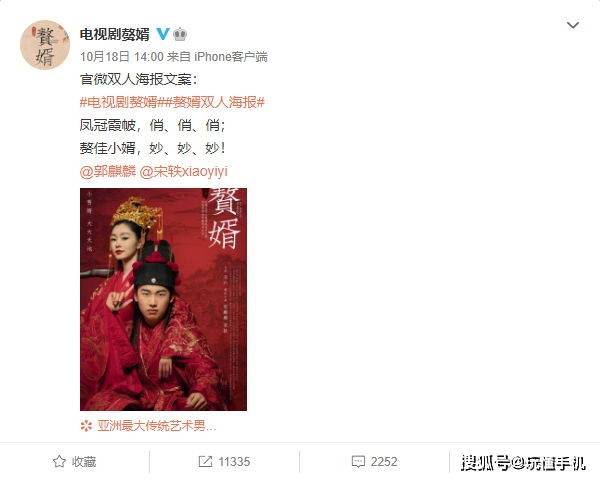Click the repost count 11335
This screenshot has height=480, width=600.
pyautogui.click(x=234, y=462)
